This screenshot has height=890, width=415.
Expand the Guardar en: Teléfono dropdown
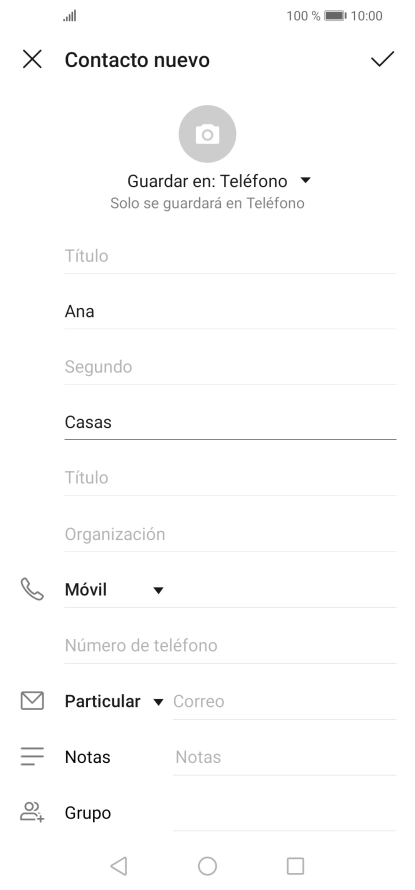click(x=219, y=181)
